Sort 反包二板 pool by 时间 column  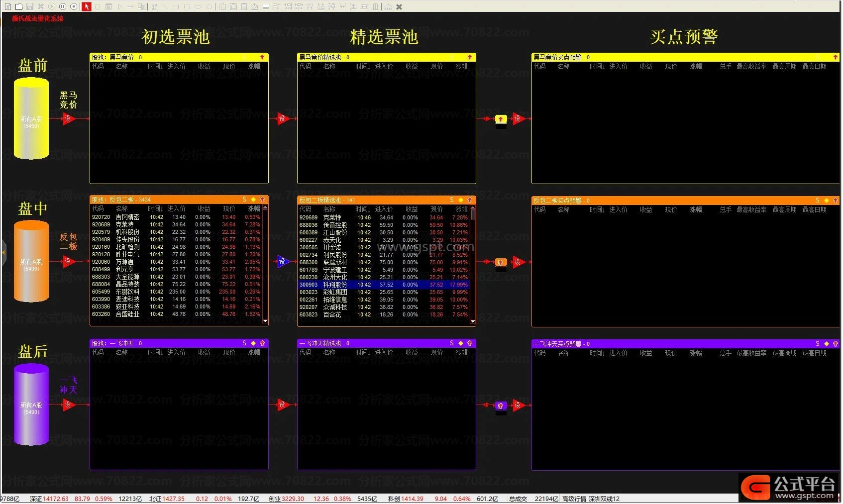[155, 209]
